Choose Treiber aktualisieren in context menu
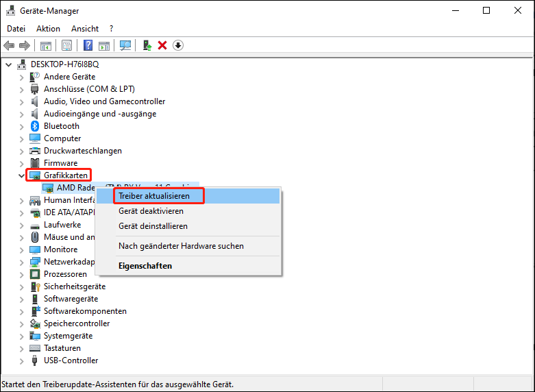The image size is (535, 392). tap(188, 196)
